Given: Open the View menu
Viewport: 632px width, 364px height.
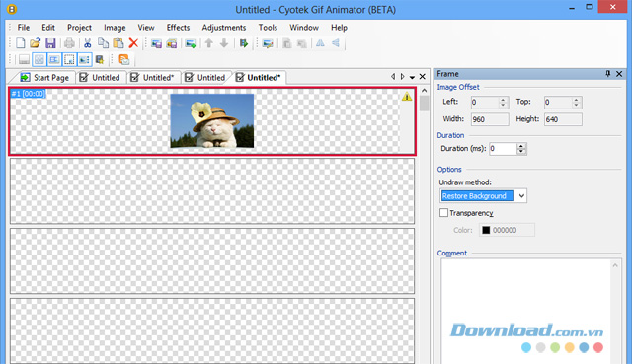Looking at the screenshot, I should 146,28.
